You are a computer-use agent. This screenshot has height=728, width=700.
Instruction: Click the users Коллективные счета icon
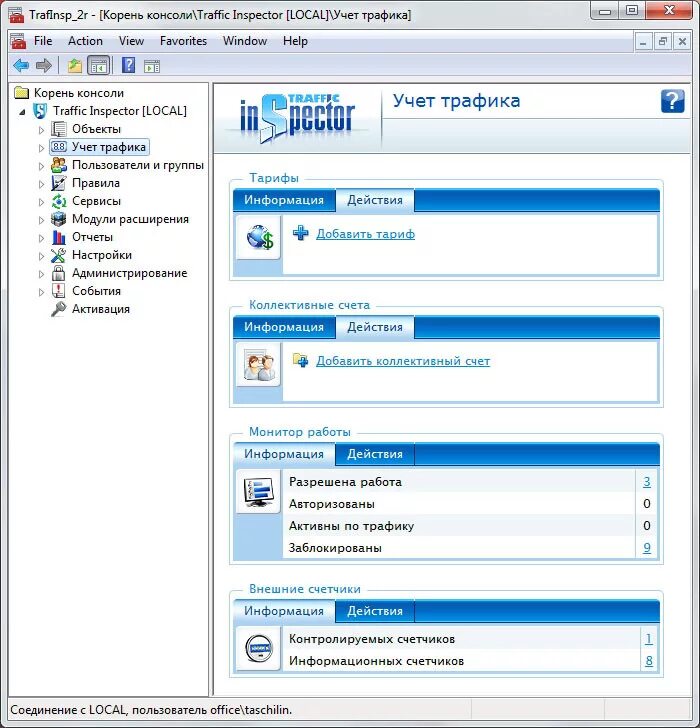coord(259,364)
